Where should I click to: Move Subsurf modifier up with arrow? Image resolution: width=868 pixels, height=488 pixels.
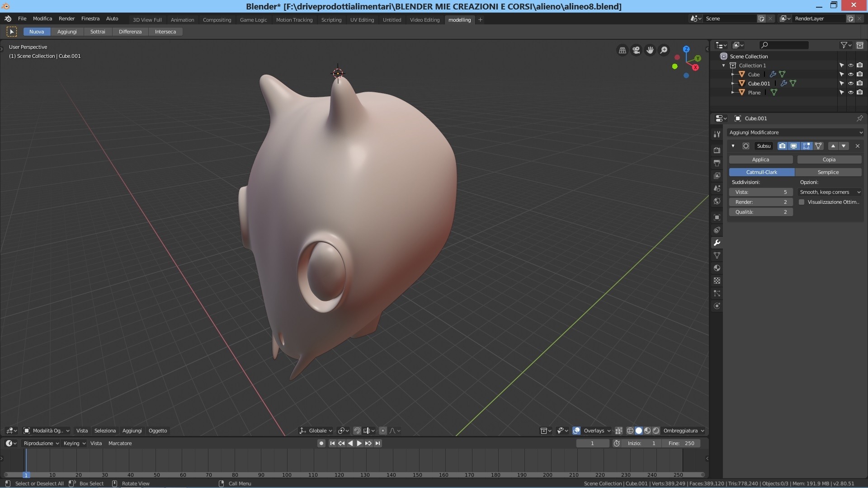pyautogui.click(x=833, y=146)
